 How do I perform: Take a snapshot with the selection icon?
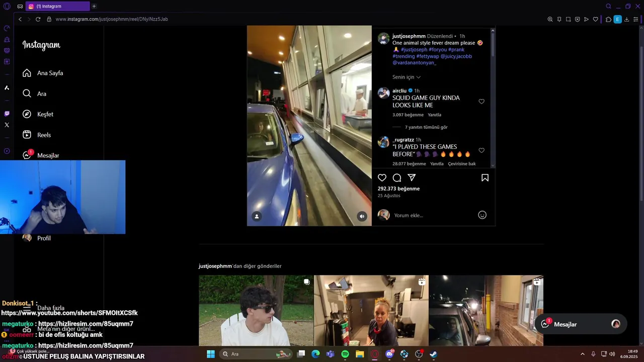568,19
